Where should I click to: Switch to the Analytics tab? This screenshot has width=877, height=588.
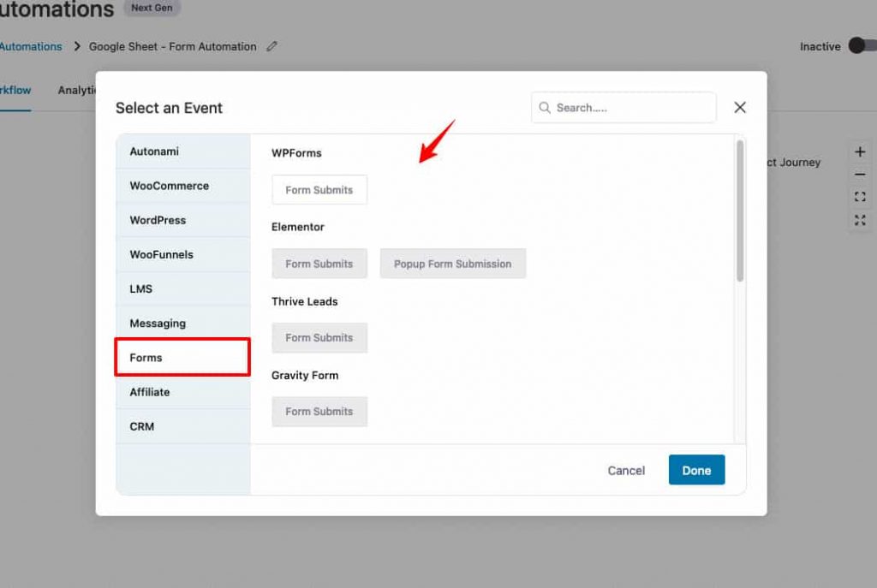point(76,90)
